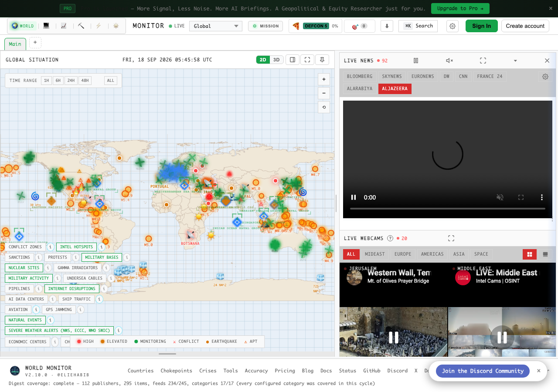Zoom out on the map
This screenshot has height=392, width=558.
click(x=324, y=93)
